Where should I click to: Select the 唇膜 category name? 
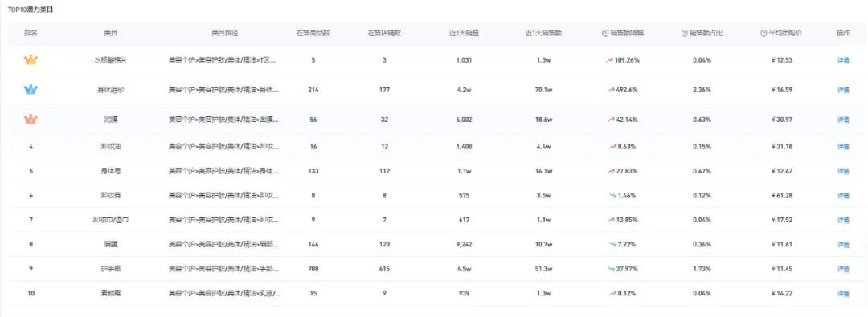coord(110,244)
